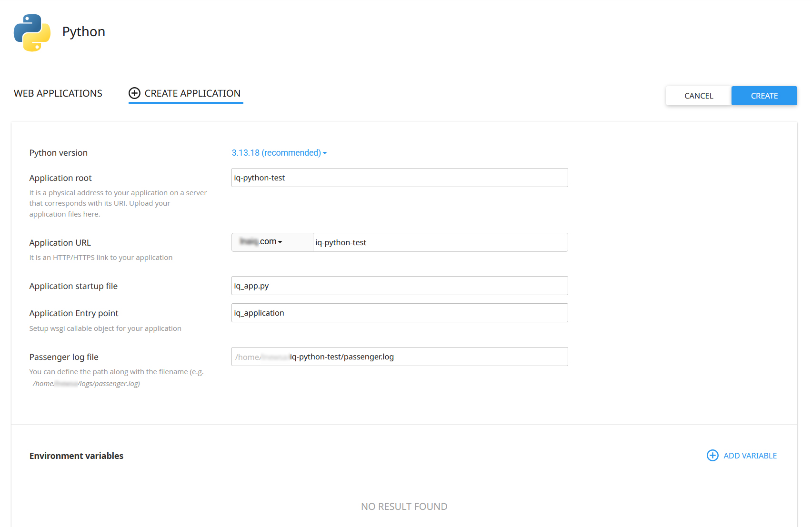Image resolution: width=812 pixels, height=527 pixels.
Task: Click the Application startup file label
Action: click(73, 286)
